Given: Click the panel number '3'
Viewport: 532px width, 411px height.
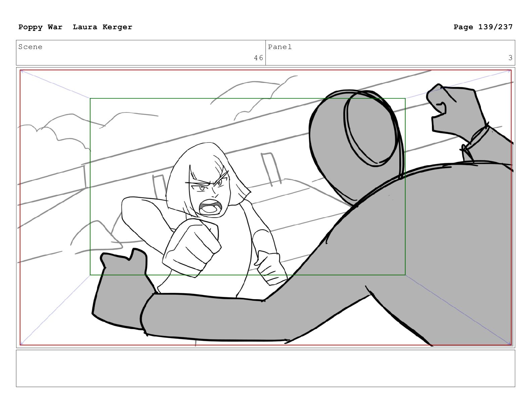Looking at the screenshot, I should point(510,58).
